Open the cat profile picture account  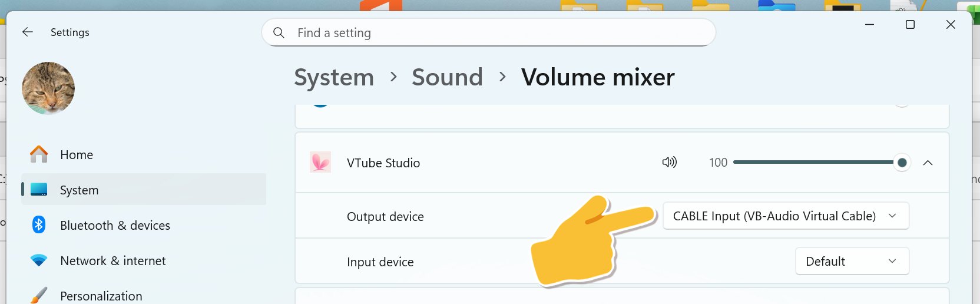pyautogui.click(x=48, y=88)
